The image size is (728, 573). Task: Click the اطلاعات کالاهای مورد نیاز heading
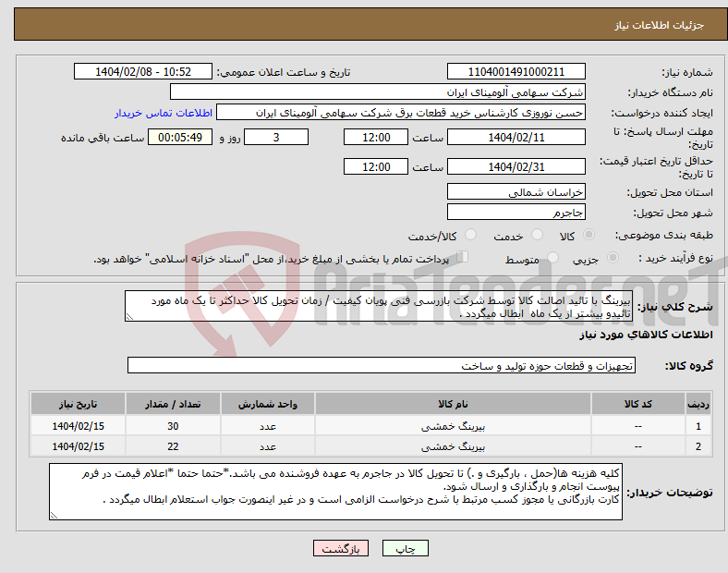point(646,335)
